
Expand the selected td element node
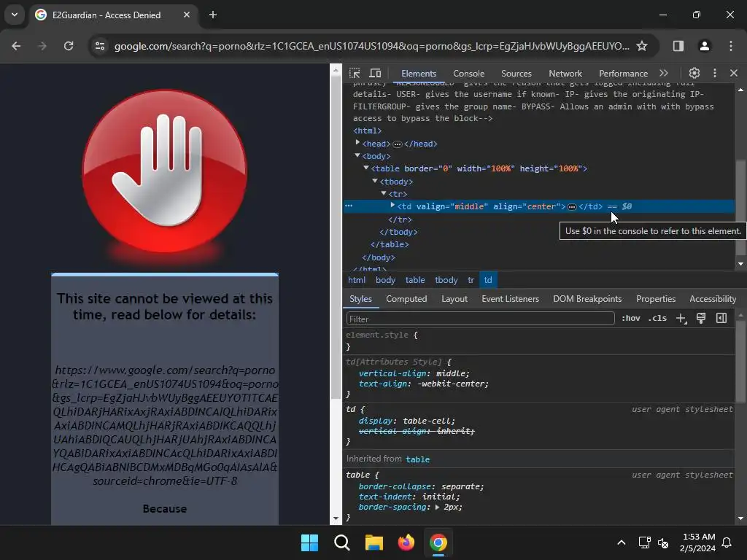click(x=392, y=205)
